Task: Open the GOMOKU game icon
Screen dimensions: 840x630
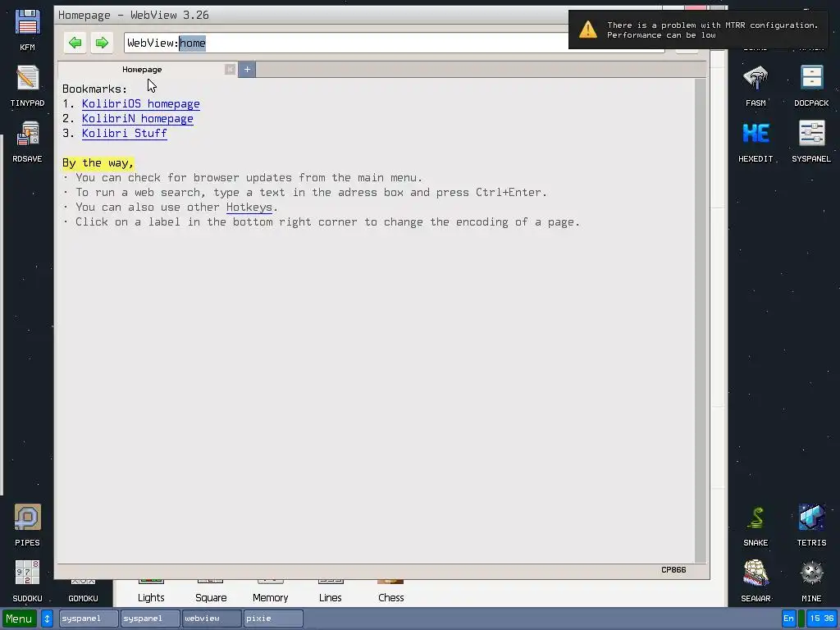Action: pyautogui.click(x=83, y=591)
